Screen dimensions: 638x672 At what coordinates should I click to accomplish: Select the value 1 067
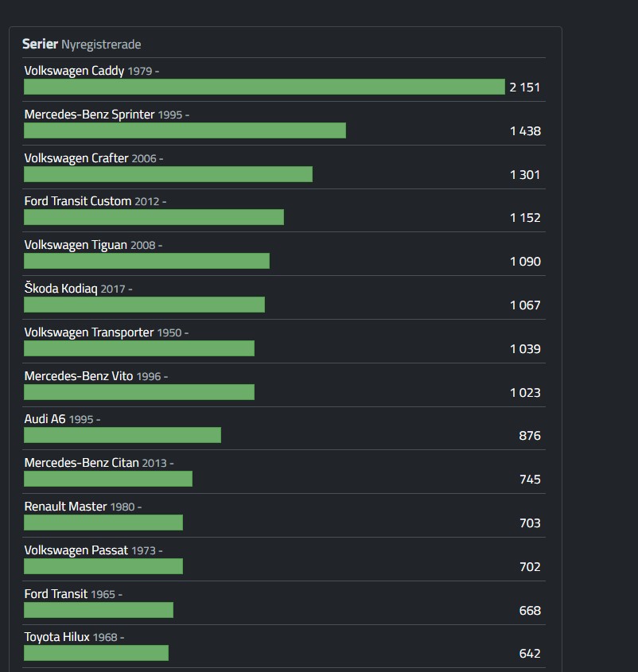pos(525,305)
